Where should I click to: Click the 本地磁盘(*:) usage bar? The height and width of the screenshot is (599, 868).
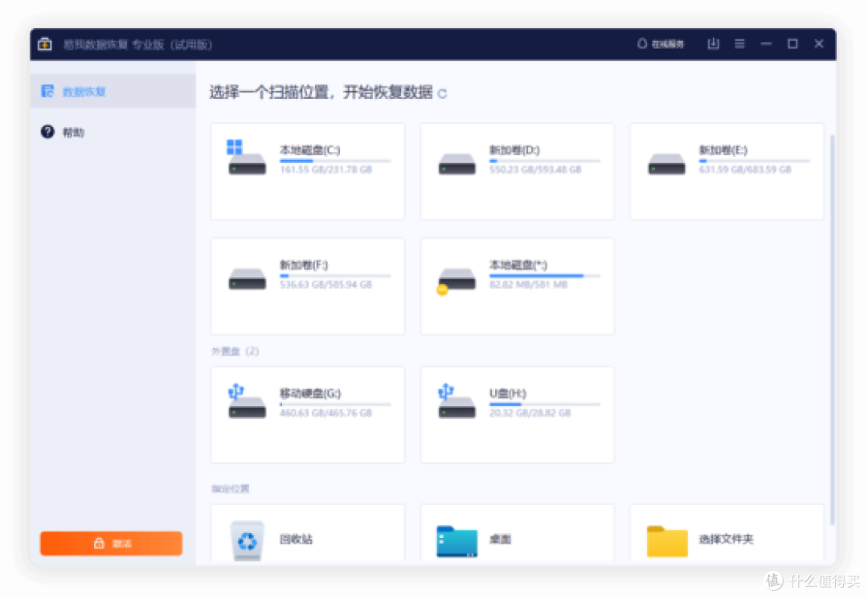click(545, 275)
